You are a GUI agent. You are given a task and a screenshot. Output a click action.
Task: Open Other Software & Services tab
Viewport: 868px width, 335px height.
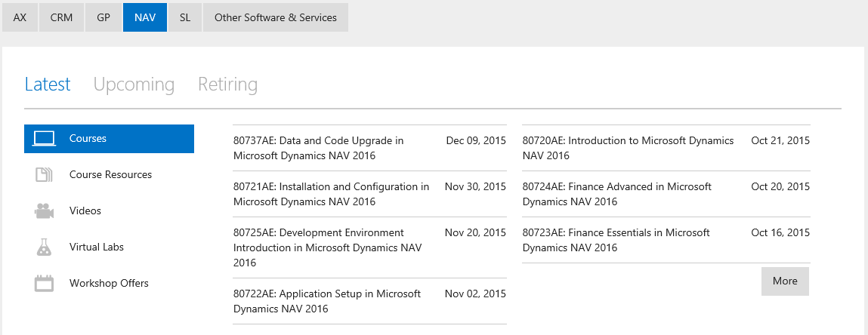276,17
